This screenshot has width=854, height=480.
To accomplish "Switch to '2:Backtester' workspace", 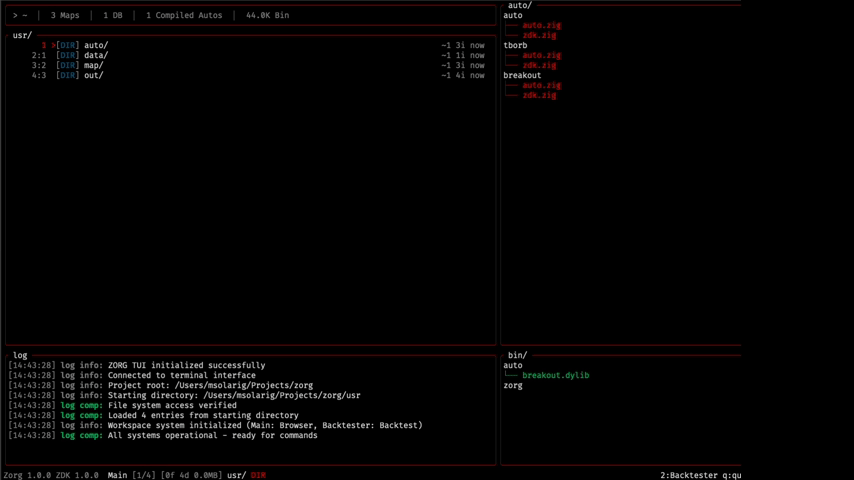I will coord(688,475).
